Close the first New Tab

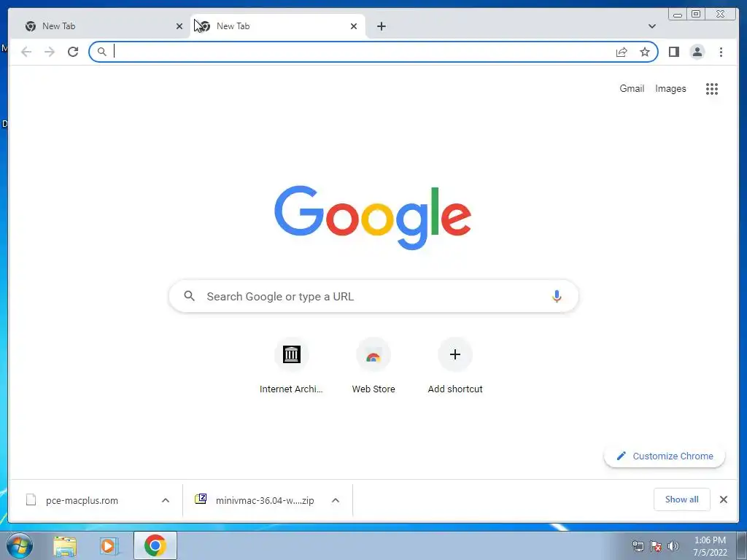[179, 26]
